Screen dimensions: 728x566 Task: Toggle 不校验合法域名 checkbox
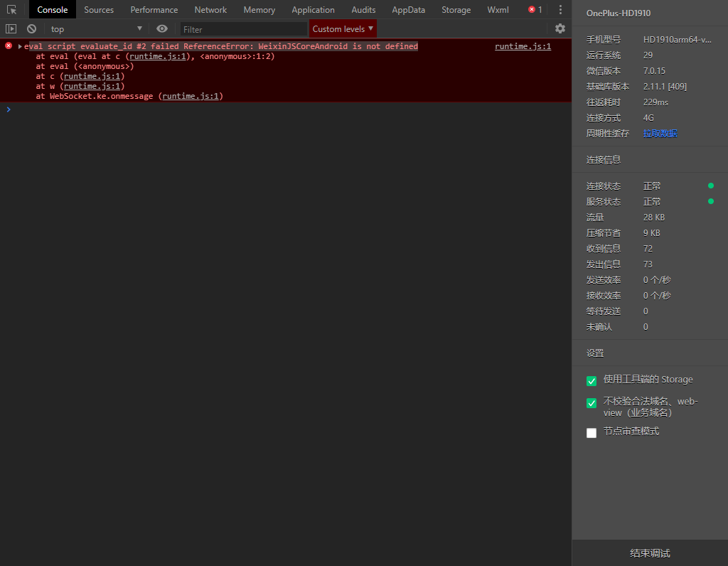click(x=591, y=402)
